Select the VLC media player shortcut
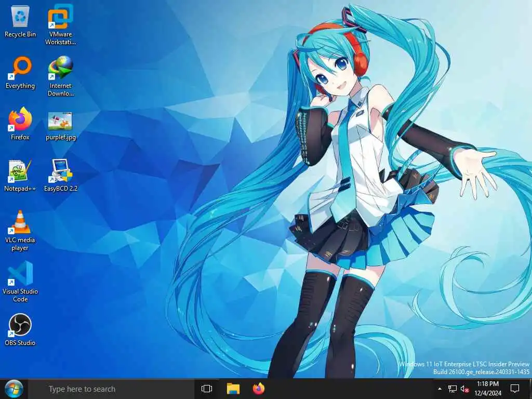The image size is (532, 399). (x=20, y=231)
